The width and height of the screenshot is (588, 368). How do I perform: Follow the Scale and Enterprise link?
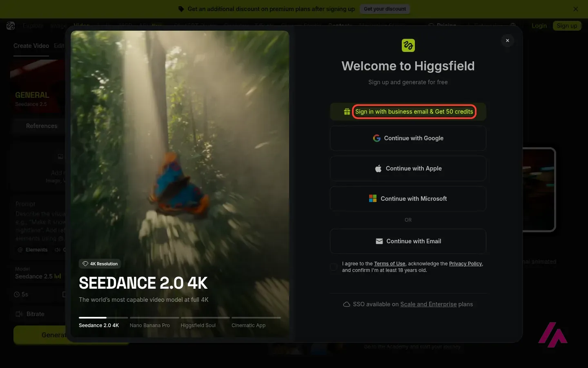coord(428,304)
